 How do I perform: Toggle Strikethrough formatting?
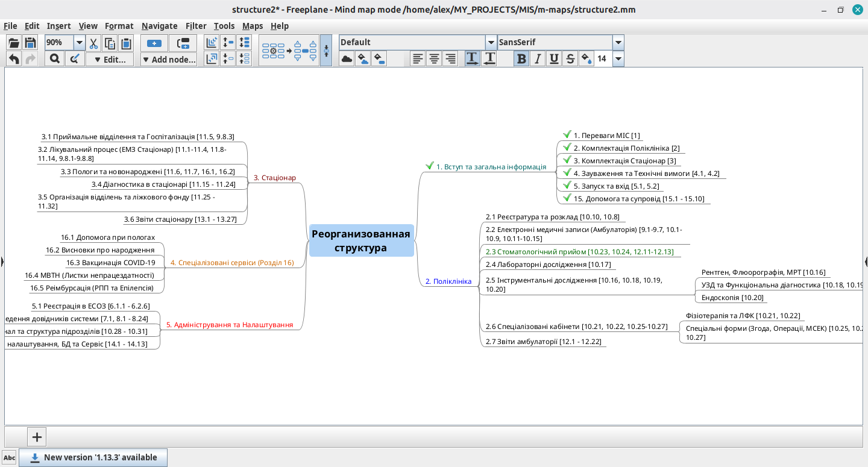570,58
